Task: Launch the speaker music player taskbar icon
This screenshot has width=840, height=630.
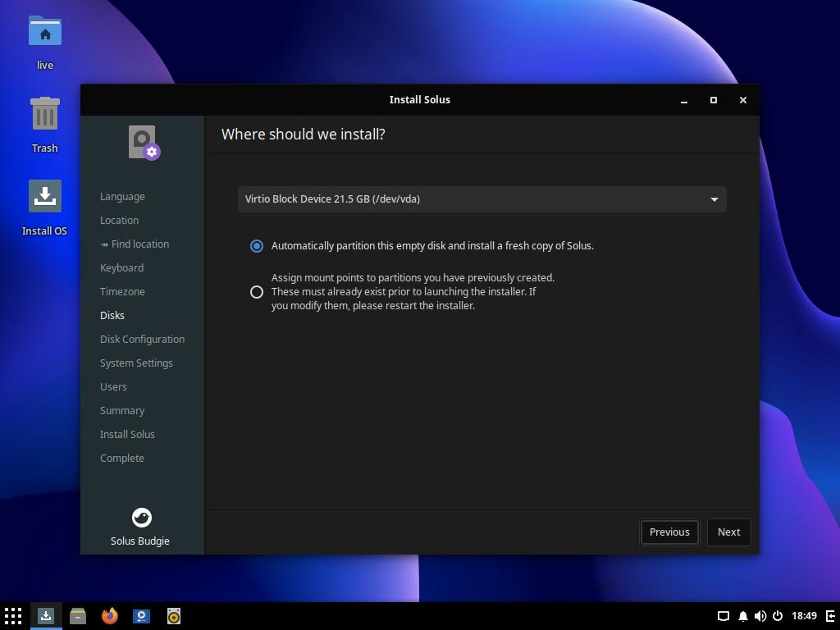Action: pos(174,616)
